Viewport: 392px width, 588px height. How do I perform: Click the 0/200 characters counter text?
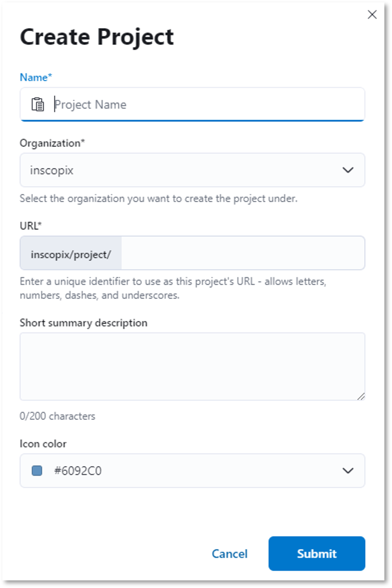[57, 416]
